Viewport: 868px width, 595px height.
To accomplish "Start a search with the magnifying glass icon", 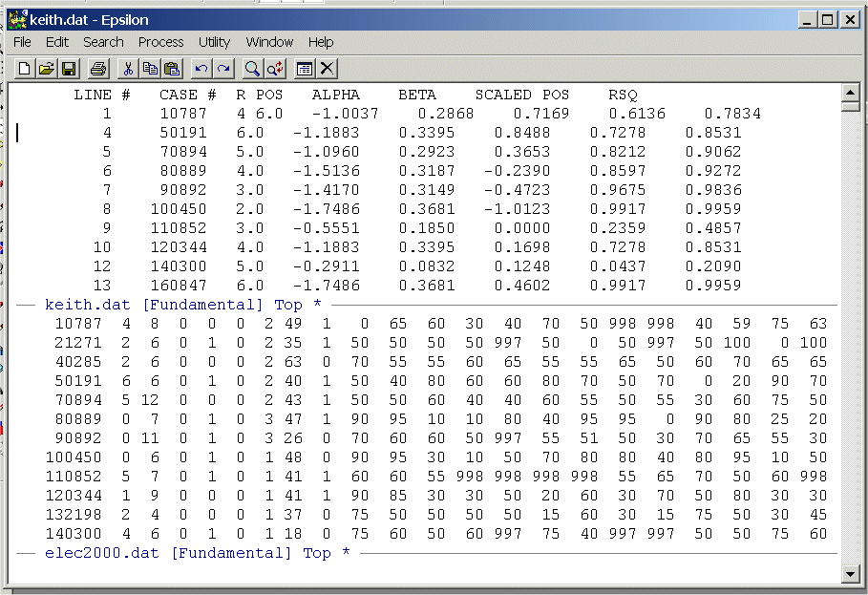I will click(x=252, y=68).
